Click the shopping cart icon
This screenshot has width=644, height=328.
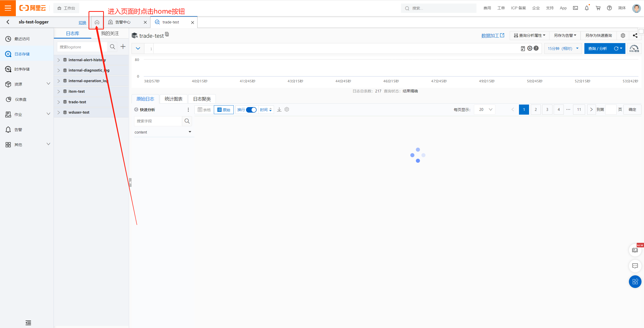click(x=598, y=8)
